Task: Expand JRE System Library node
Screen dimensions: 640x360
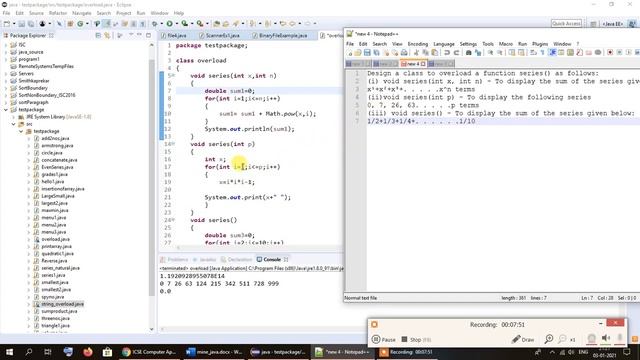Action: [13, 117]
